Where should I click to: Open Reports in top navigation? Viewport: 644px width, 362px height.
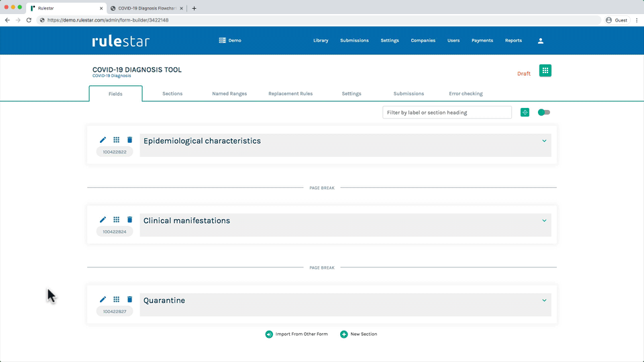(513, 41)
